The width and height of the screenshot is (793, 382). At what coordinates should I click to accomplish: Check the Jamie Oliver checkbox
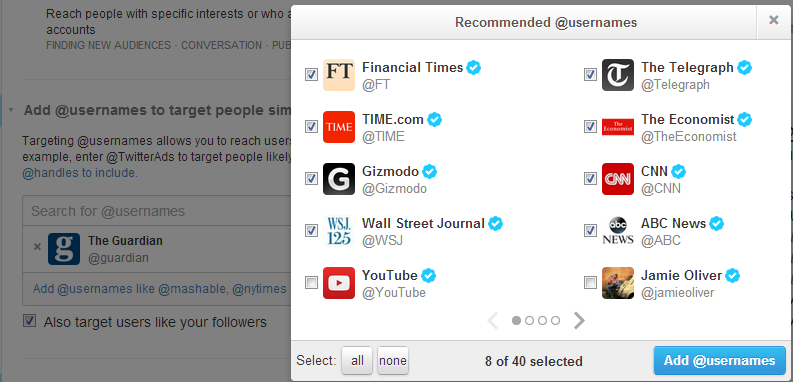(590, 282)
